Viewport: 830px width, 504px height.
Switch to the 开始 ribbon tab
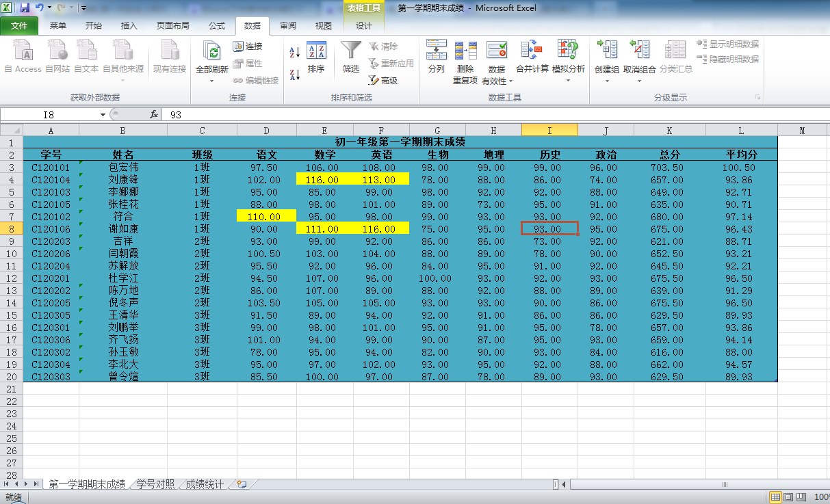tap(94, 26)
